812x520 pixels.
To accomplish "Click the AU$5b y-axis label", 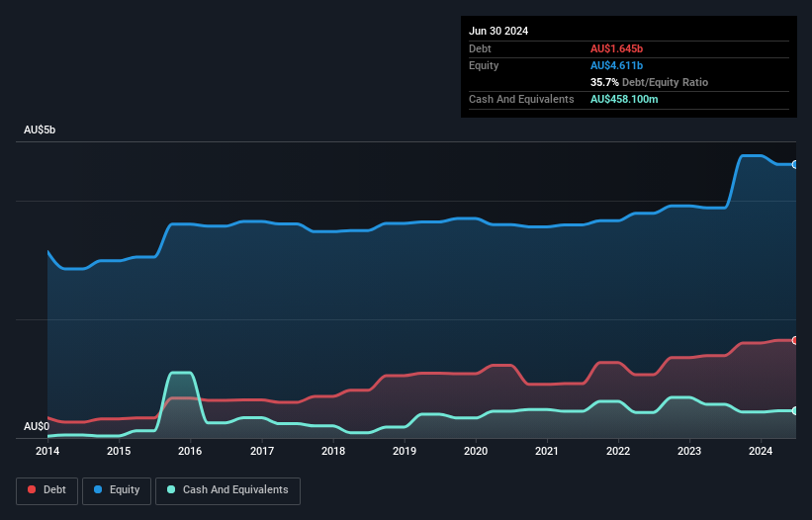I will [41, 130].
